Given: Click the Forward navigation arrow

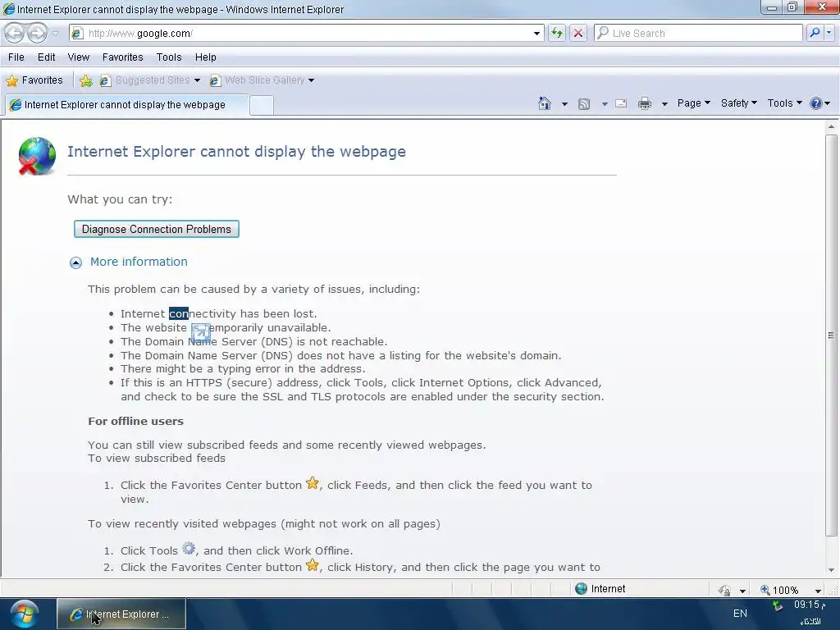Looking at the screenshot, I should coord(37,33).
